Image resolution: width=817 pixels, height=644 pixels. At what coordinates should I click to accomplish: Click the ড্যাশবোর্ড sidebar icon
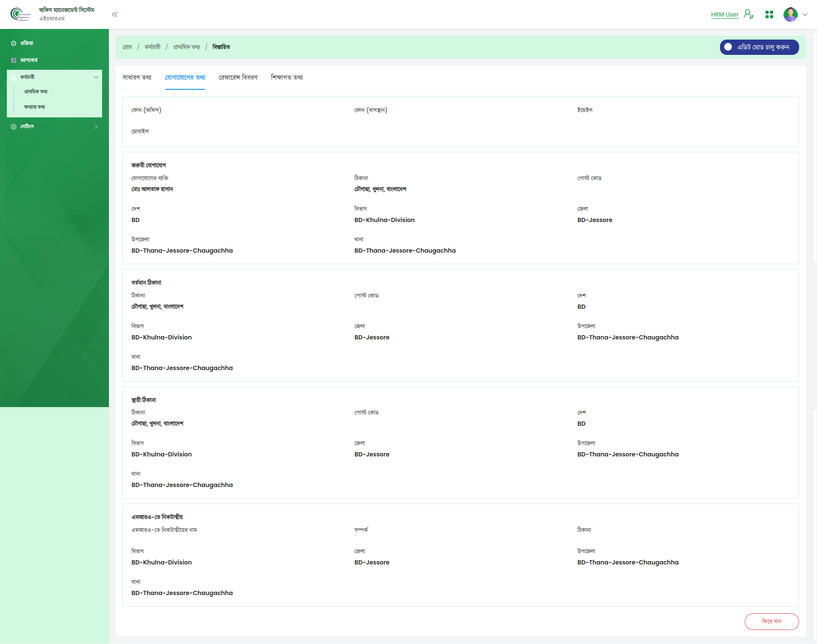(x=14, y=60)
